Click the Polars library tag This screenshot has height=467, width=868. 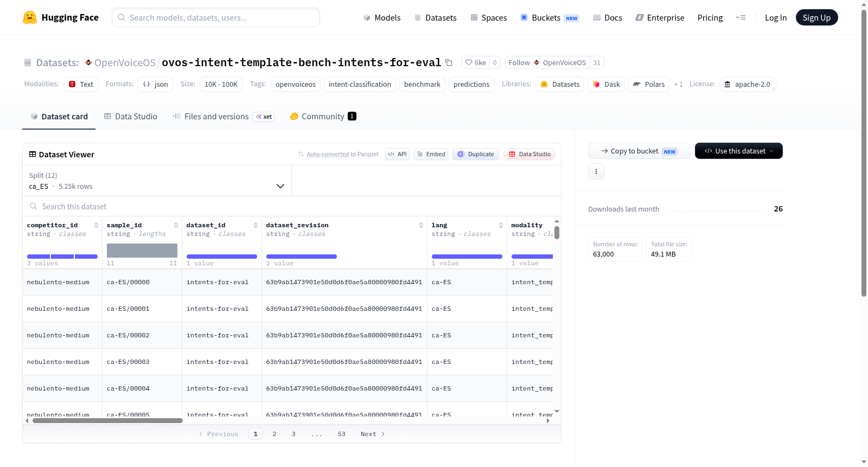click(649, 84)
